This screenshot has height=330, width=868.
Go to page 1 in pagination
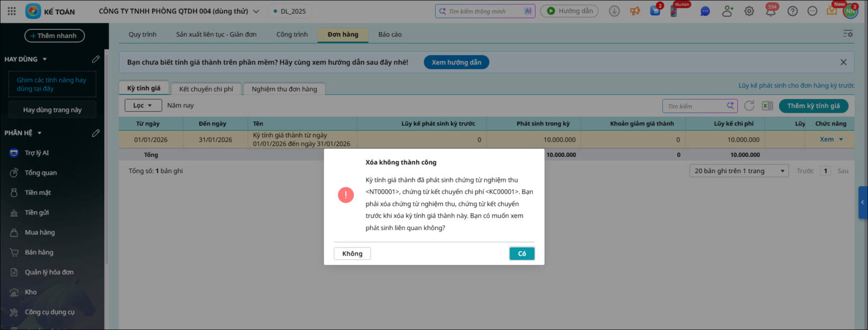826,171
